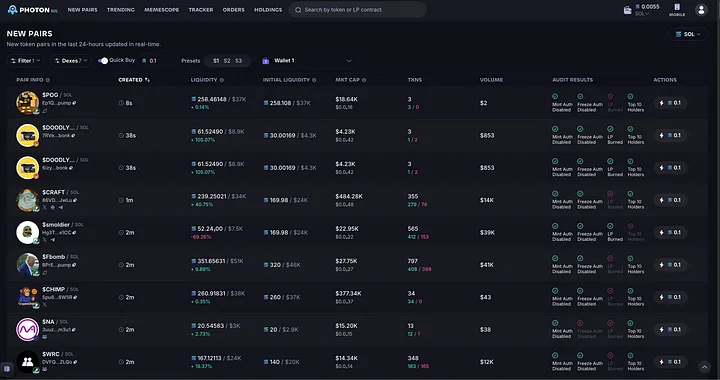
Task: Open the Holdings tab
Action: click(268, 10)
